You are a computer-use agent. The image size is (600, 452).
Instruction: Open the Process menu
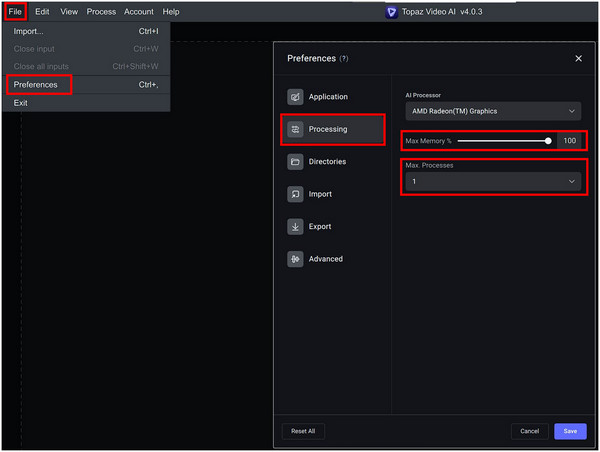tap(101, 12)
